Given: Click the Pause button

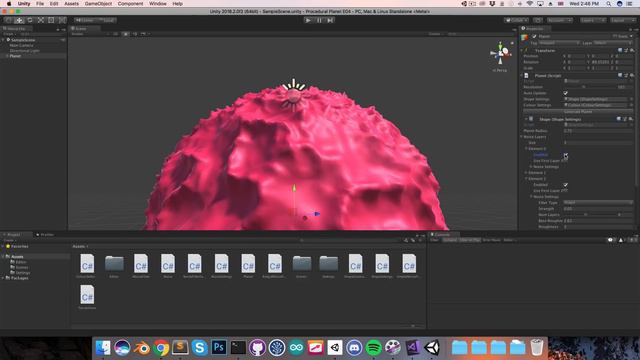Looking at the screenshot, I should (x=319, y=20).
